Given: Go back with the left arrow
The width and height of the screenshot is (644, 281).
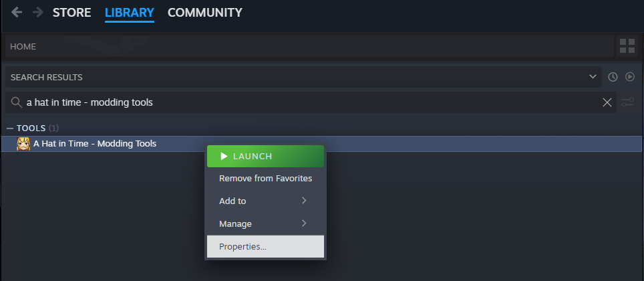Looking at the screenshot, I should (x=17, y=12).
